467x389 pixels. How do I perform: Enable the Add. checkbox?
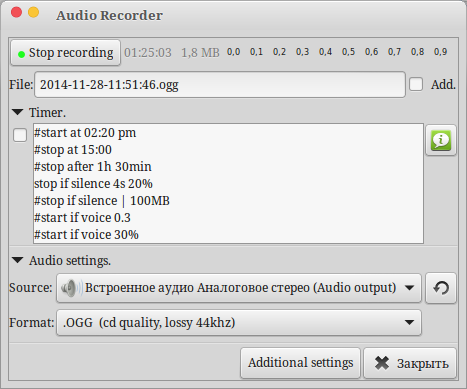pos(416,84)
